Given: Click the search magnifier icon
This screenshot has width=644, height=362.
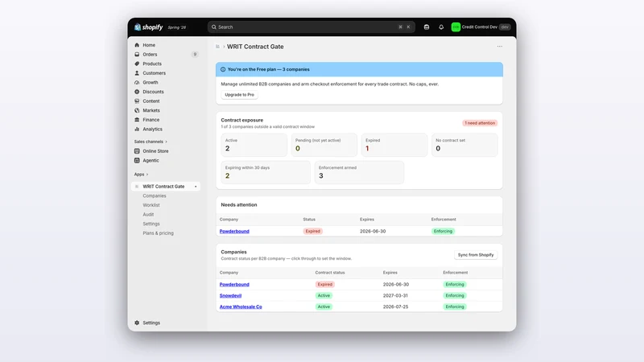Looking at the screenshot, I should [x=214, y=27].
